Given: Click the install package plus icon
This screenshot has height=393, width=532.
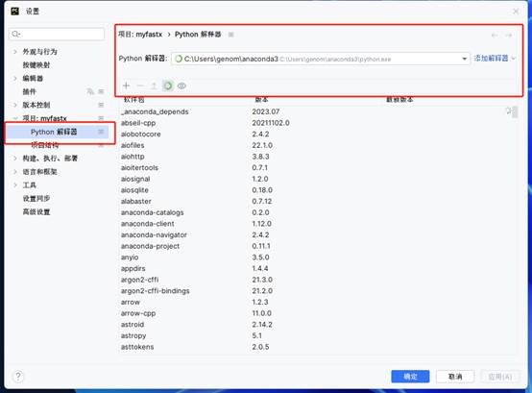Looking at the screenshot, I should tap(126, 86).
